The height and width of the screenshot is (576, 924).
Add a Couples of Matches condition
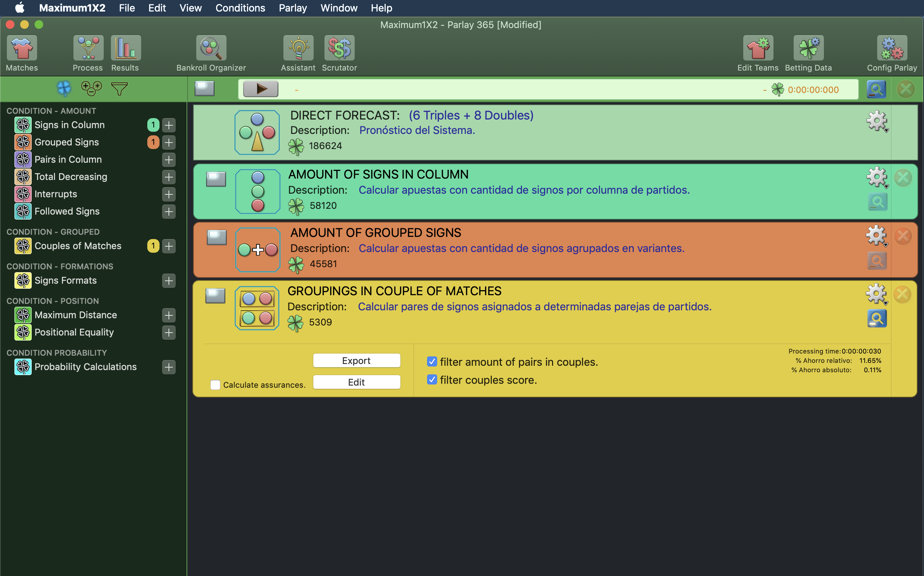(169, 246)
